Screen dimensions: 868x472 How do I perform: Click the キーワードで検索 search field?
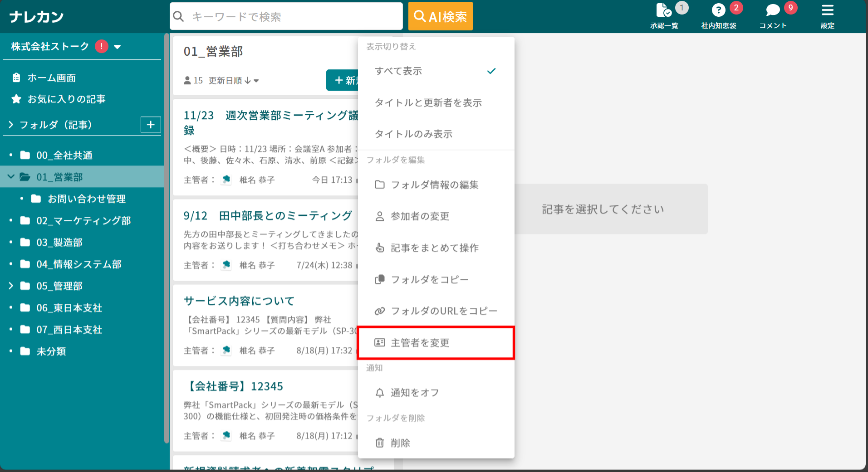pos(286,17)
